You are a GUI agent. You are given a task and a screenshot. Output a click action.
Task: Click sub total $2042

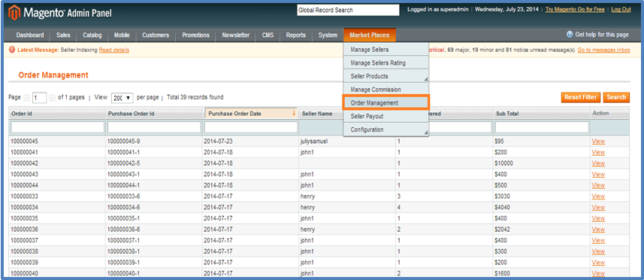[x=503, y=229]
